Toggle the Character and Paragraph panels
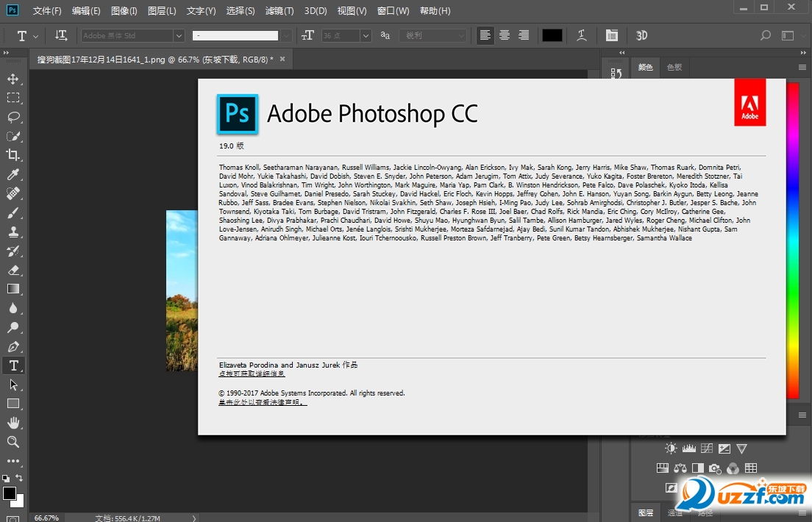Image resolution: width=812 pixels, height=522 pixels. click(611, 35)
